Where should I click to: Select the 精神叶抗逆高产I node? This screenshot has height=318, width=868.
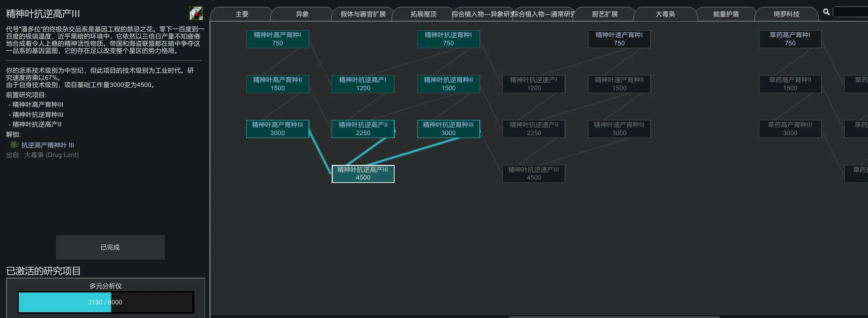(363, 84)
